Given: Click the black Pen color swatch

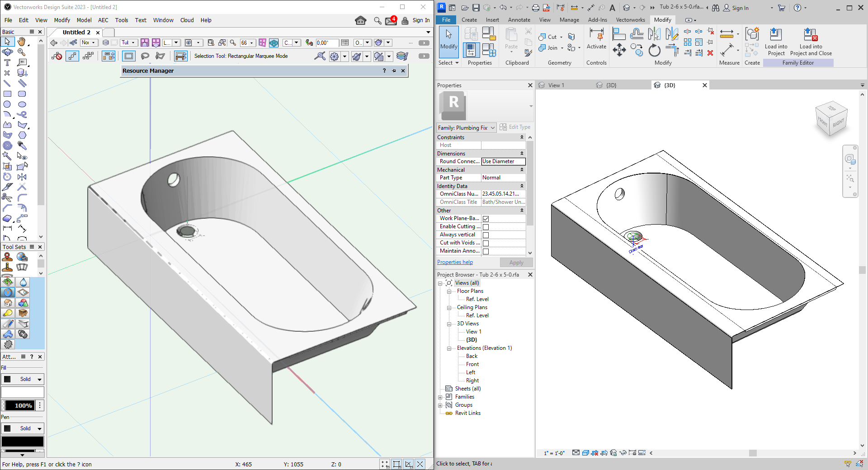Looking at the screenshot, I should (x=23, y=442).
